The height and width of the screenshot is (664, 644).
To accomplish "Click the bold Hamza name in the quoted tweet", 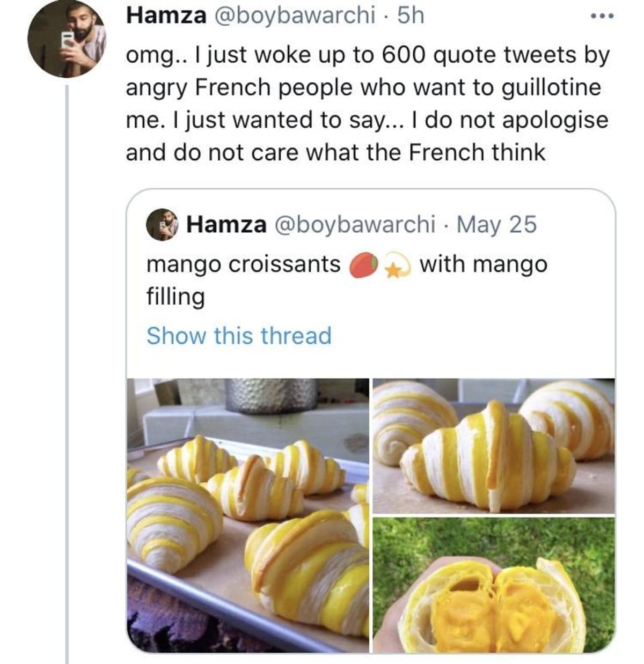I will click(226, 224).
